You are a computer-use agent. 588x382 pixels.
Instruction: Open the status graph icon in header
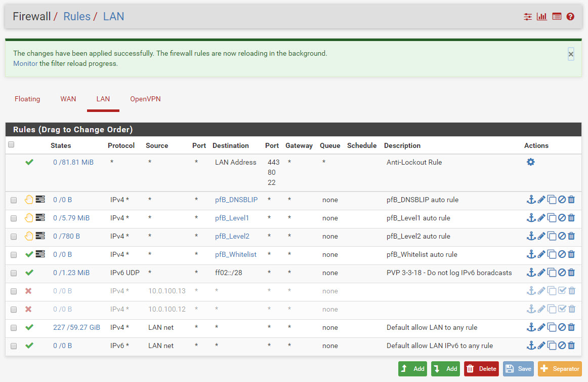click(x=542, y=17)
